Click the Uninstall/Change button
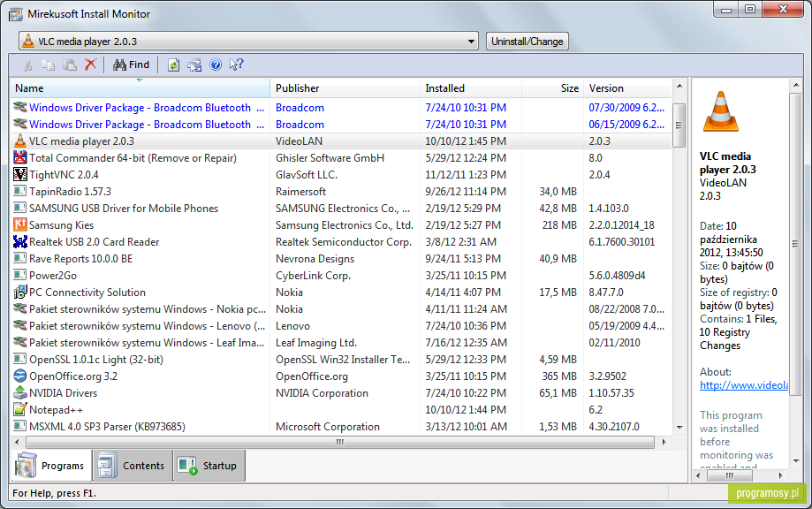Viewport: 812px width, 509px height. 527,42
